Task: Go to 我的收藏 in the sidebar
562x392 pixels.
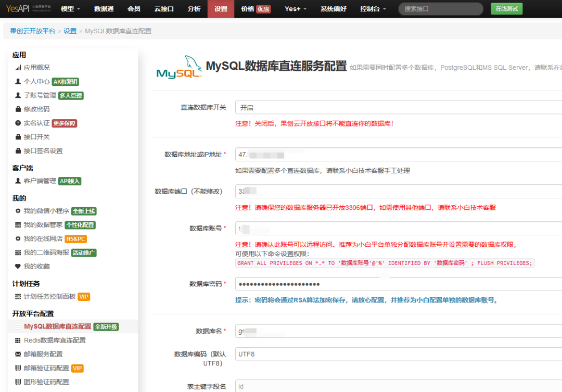Action: coord(36,266)
